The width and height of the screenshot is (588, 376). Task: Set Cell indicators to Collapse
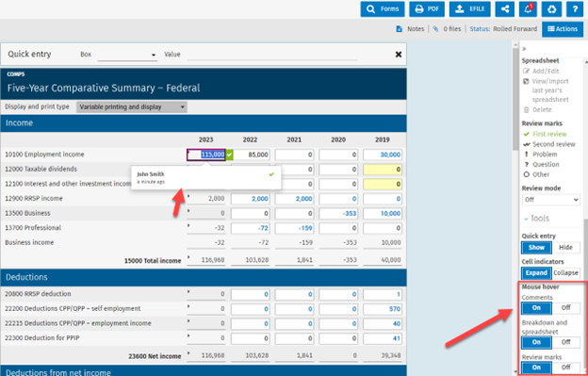pyautogui.click(x=566, y=273)
